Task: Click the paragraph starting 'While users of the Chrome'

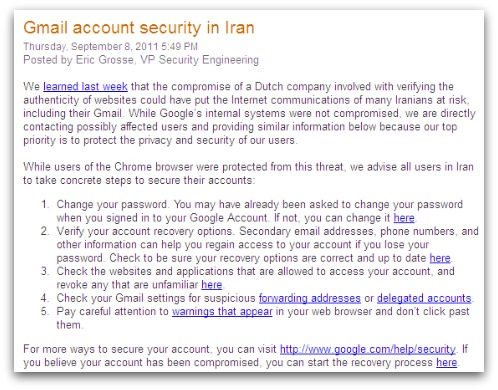Action: (x=248, y=173)
